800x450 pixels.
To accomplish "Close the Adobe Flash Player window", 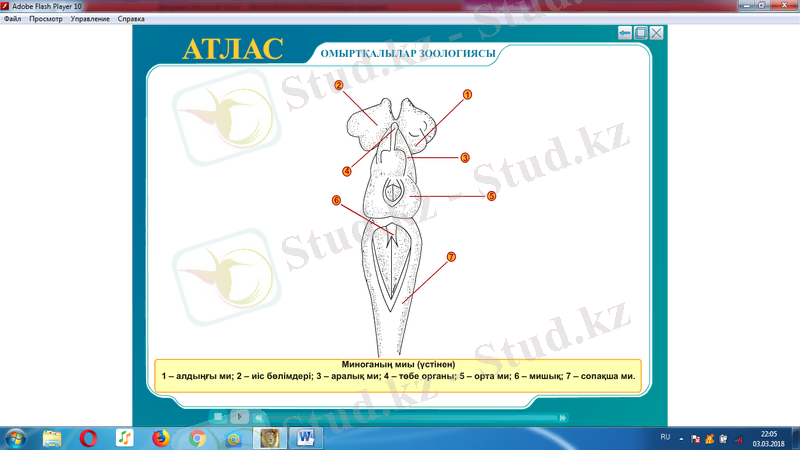I will point(784,5).
